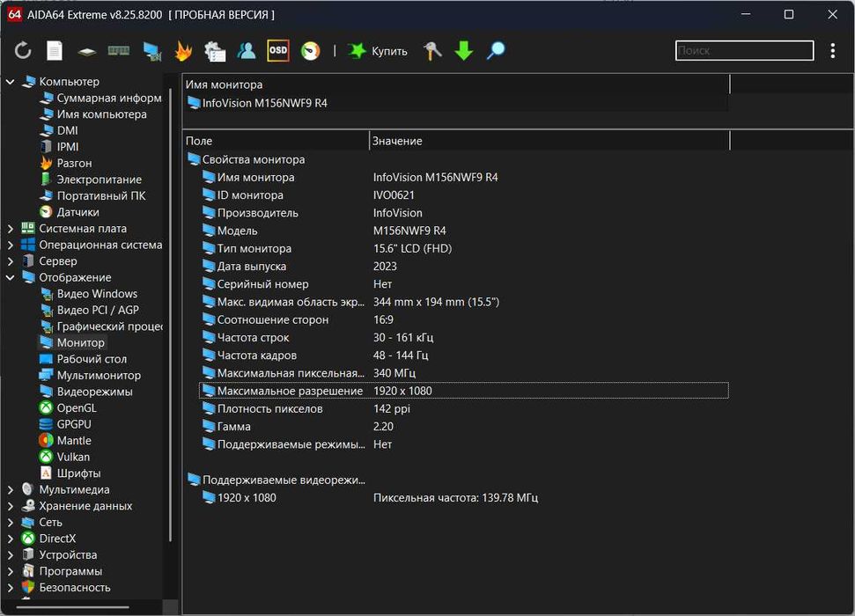Open the memory benchmark RAM icon
Image resolution: width=855 pixels, height=616 pixels.
[118, 51]
